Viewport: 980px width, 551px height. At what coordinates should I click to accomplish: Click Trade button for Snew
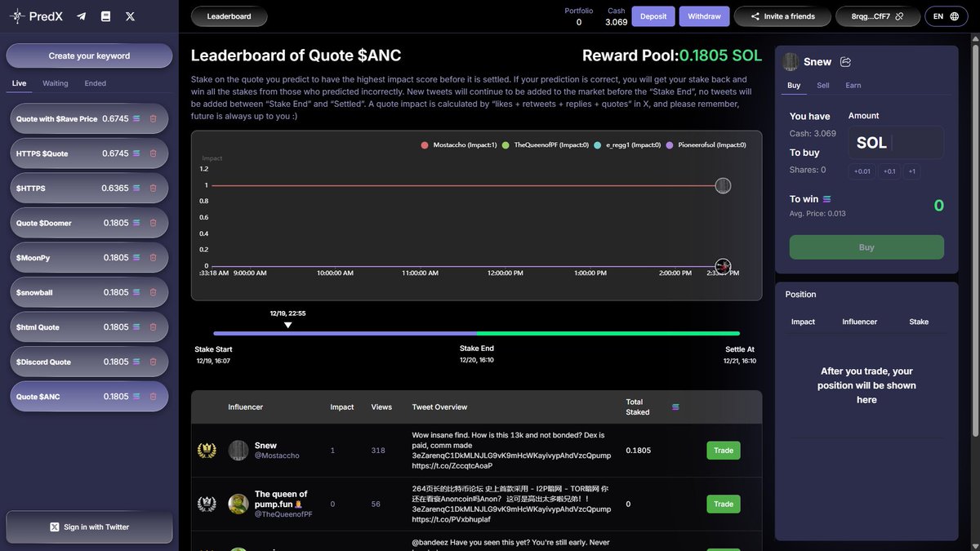coord(724,451)
